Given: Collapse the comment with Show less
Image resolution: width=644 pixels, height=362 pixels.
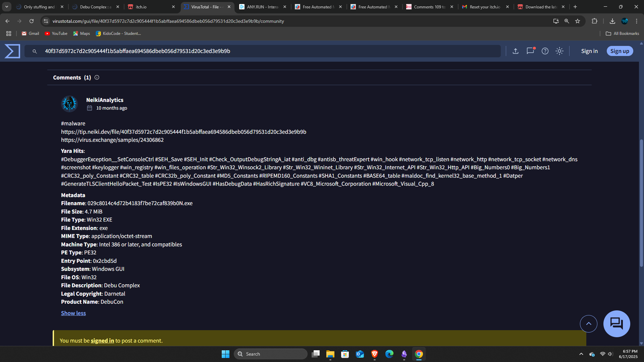Looking at the screenshot, I should [73, 313].
